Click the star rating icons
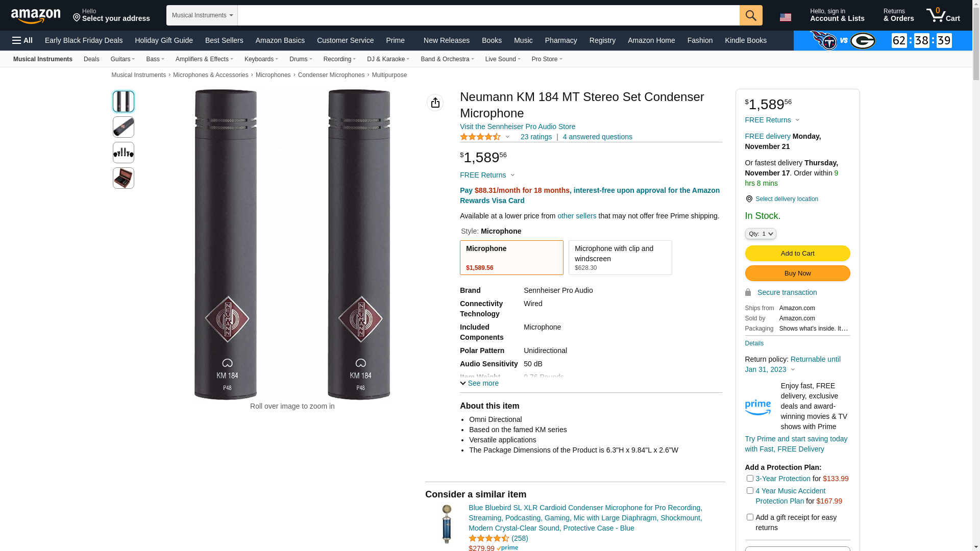This screenshot has width=980, height=551. [x=480, y=137]
